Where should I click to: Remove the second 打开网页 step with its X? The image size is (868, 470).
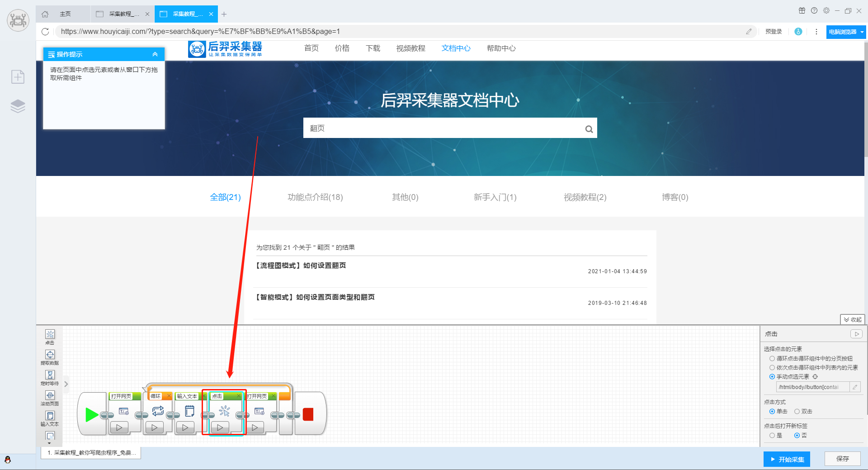274,396
